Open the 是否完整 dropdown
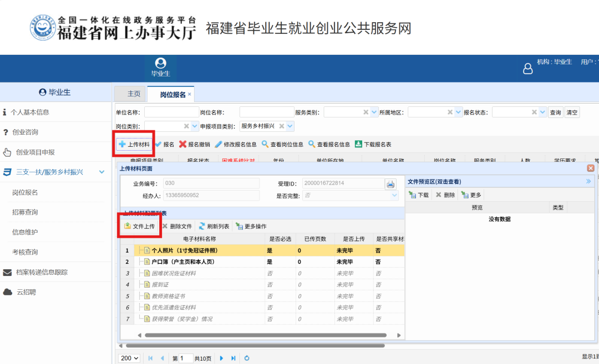 pos(394,195)
